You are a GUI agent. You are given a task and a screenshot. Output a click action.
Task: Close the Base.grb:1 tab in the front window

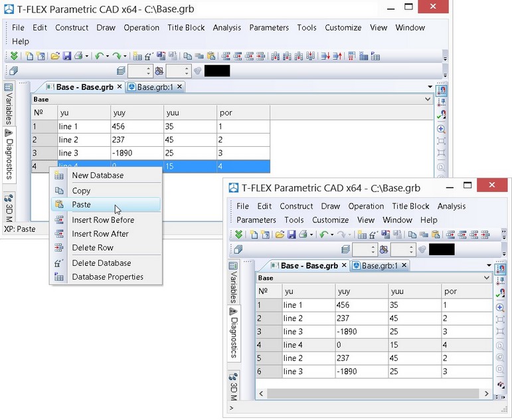coord(404,265)
